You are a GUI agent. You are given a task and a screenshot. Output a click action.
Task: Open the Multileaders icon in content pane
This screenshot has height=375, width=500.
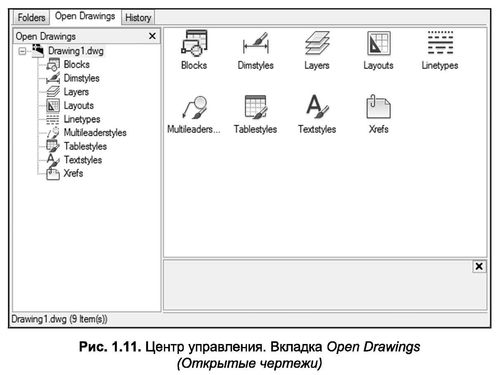click(194, 107)
